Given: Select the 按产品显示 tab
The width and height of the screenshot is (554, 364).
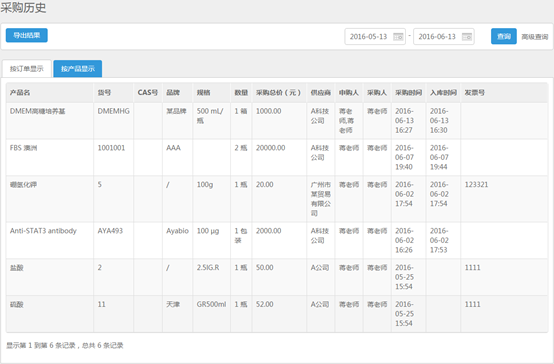Looking at the screenshot, I should [78, 69].
